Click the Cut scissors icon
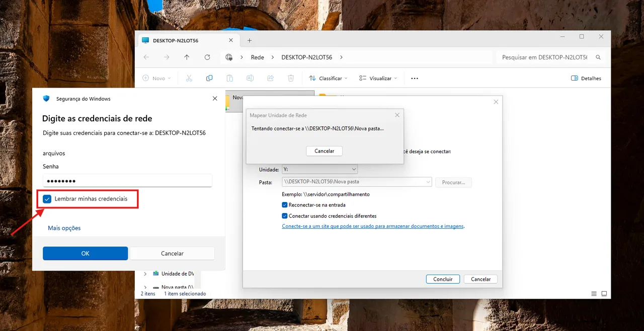644x331 pixels. (x=189, y=78)
